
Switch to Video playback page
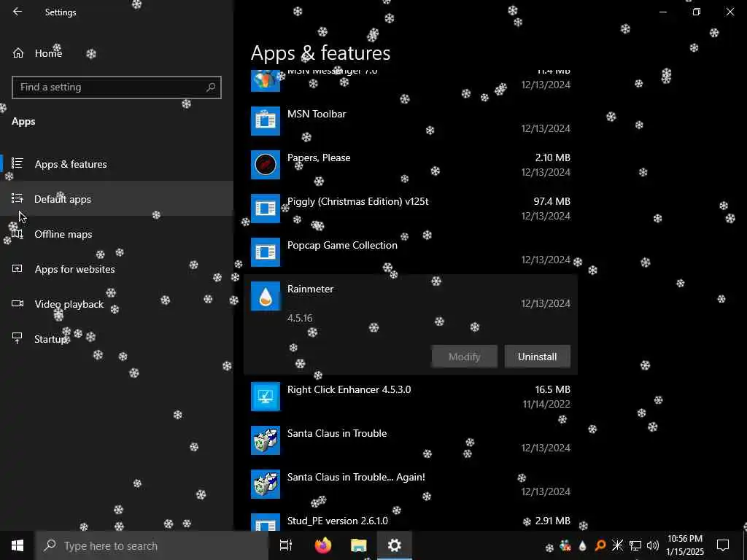pos(117,304)
